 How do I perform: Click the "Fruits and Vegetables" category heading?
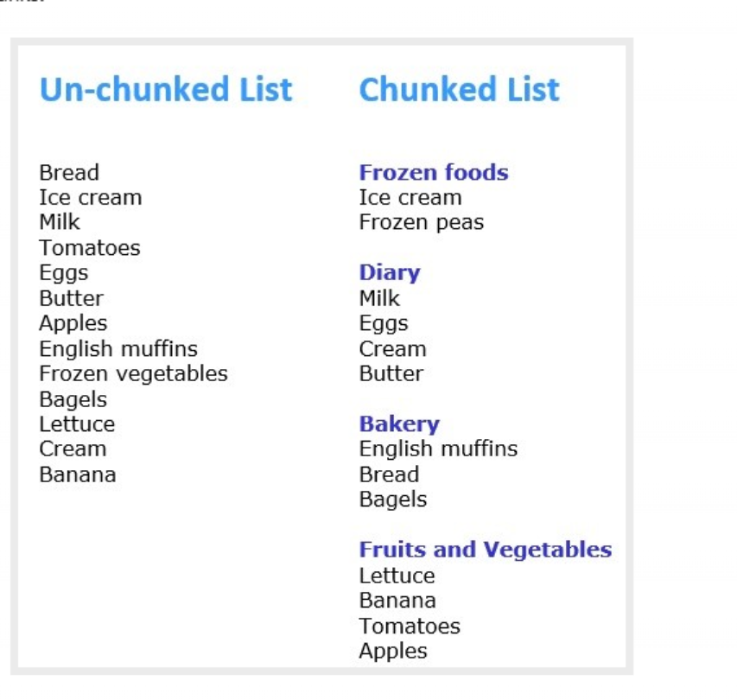click(485, 550)
